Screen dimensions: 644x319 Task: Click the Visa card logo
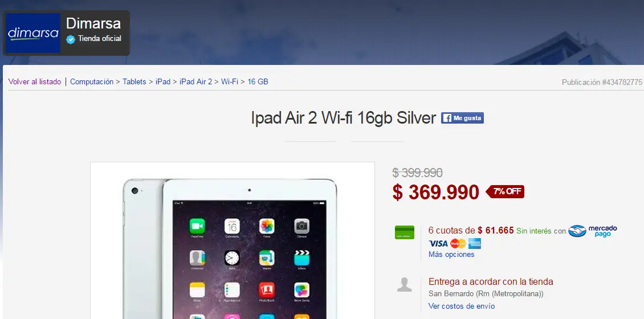pyautogui.click(x=438, y=243)
